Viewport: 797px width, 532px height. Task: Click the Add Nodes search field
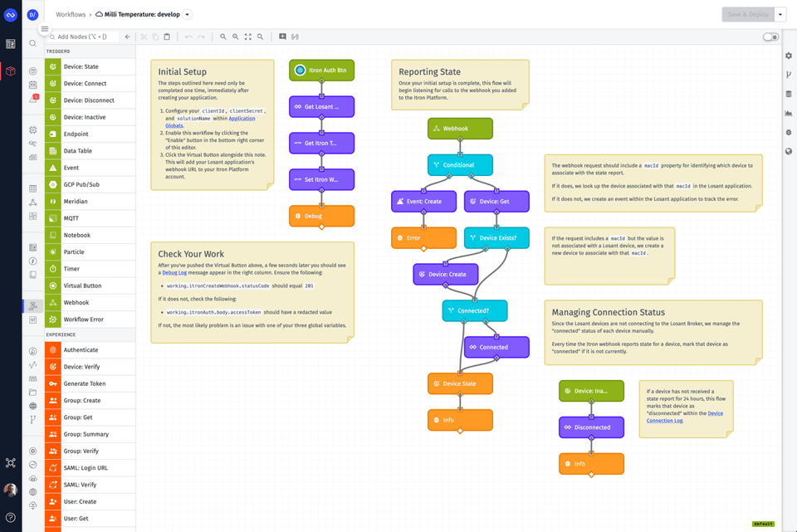coord(83,37)
